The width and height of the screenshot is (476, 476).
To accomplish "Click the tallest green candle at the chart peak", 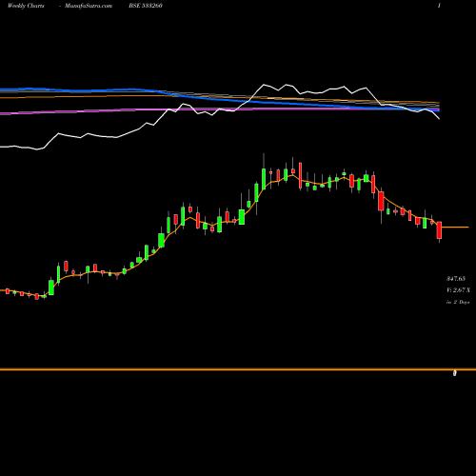I will pos(264,179).
